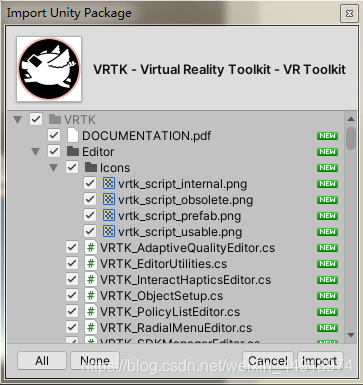Click the vertical scrollbar thumb
The height and width of the screenshot is (385, 363).
(x=351, y=138)
